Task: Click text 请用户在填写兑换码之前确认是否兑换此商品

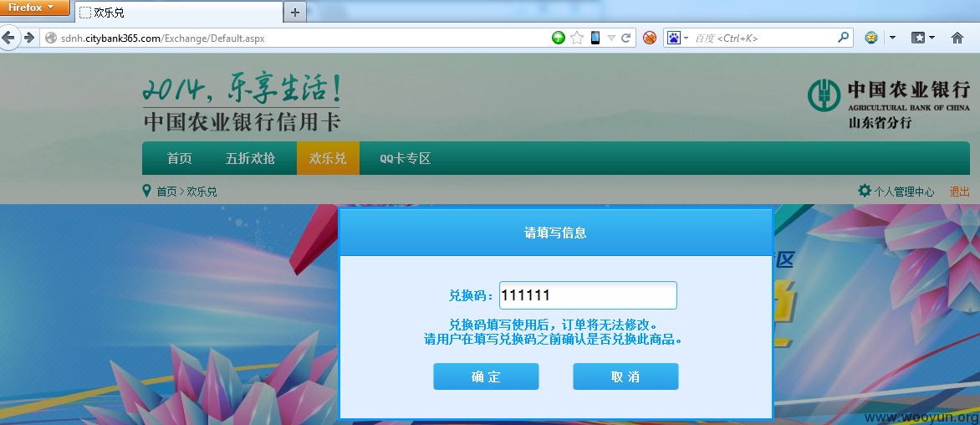Action: click(x=553, y=340)
